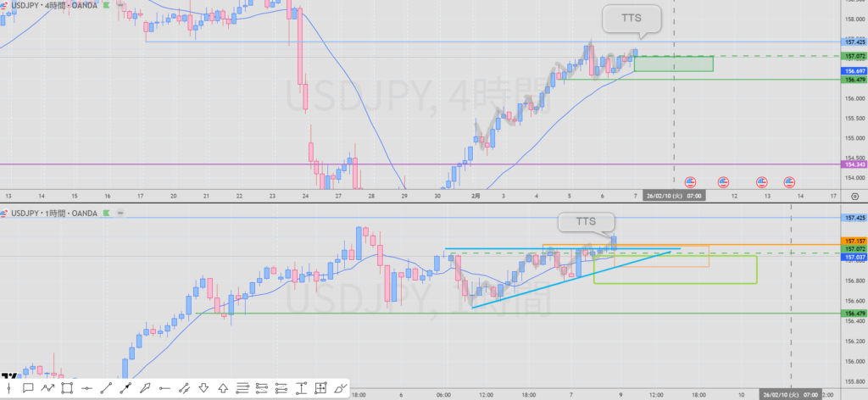Click the first US flag economic event
The image size is (868, 400).
[x=690, y=181]
